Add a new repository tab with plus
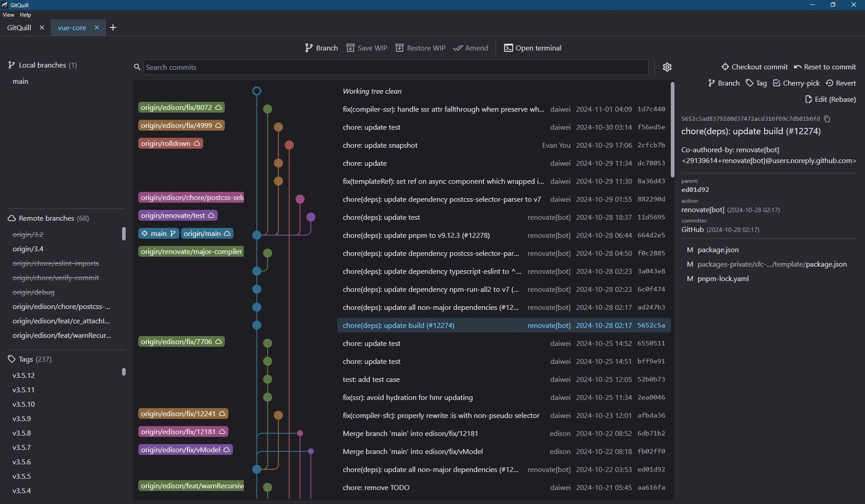The image size is (865, 504). (x=113, y=27)
